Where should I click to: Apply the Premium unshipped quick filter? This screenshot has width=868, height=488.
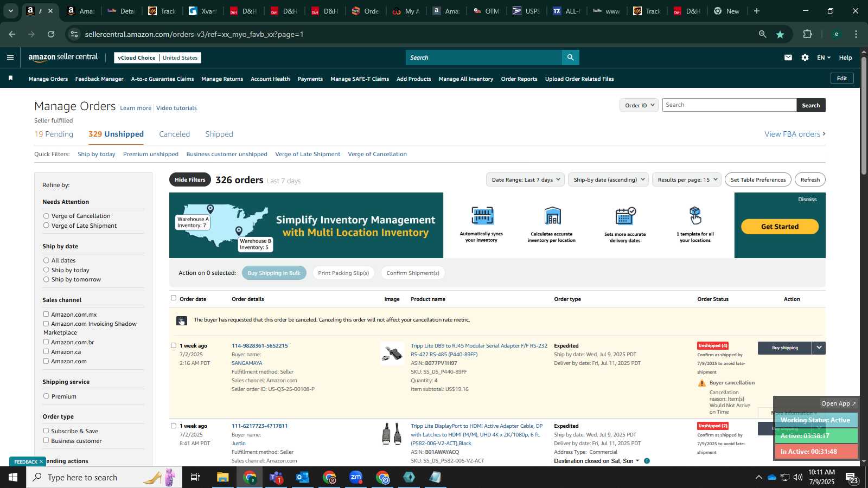[x=151, y=154]
